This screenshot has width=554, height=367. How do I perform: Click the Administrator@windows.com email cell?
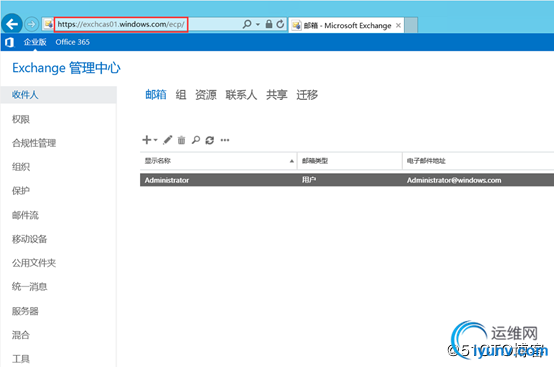(454, 180)
